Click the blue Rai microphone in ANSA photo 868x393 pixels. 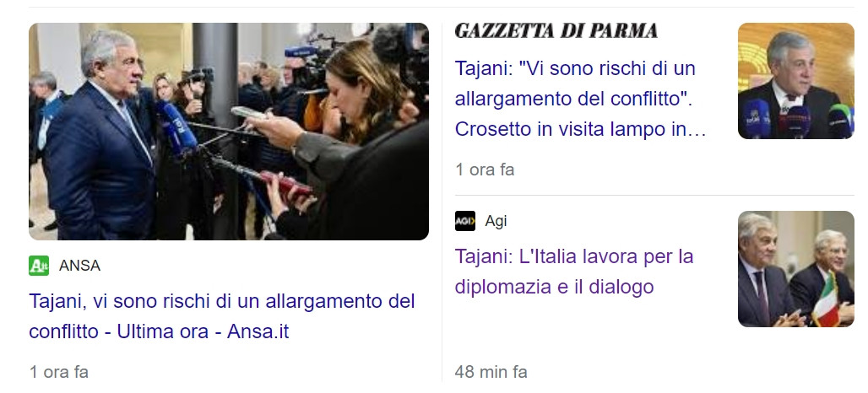[x=179, y=127]
